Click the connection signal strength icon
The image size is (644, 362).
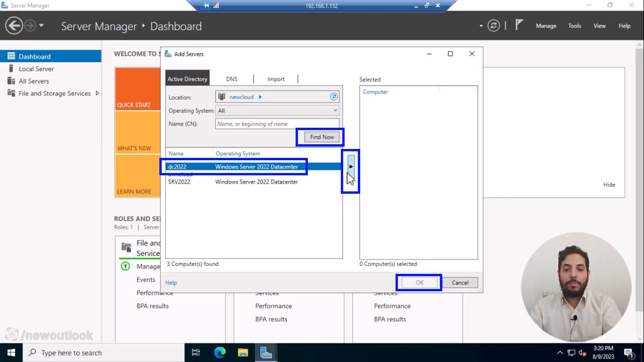216,6
